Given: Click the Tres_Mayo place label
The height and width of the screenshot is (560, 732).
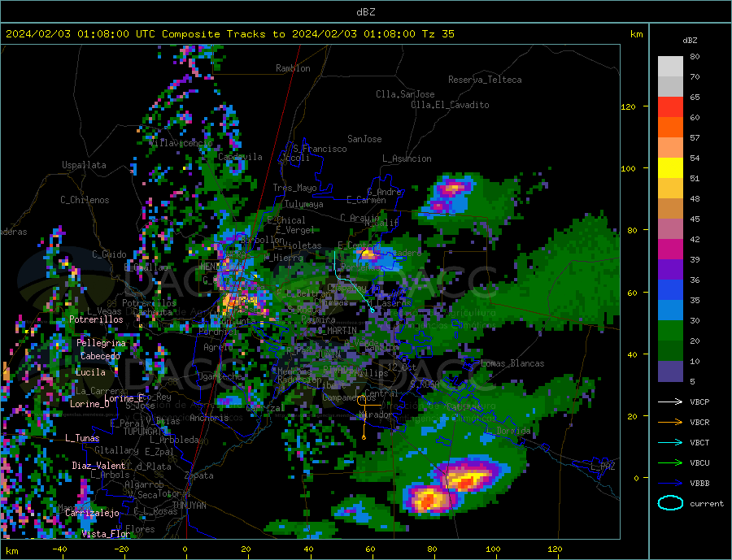Looking at the screenshot, I should tap(294, 188).
